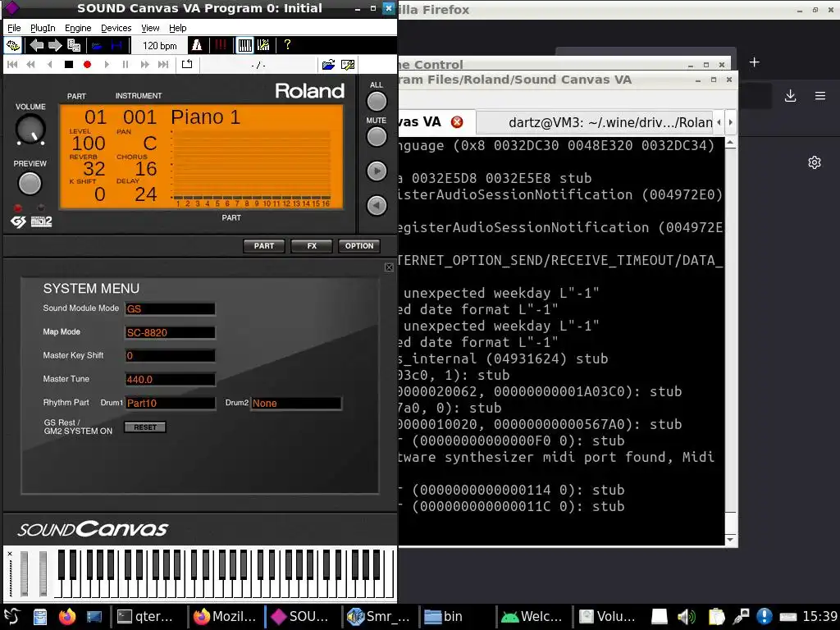Open the Drum1 Part10 dropdown

170,403
